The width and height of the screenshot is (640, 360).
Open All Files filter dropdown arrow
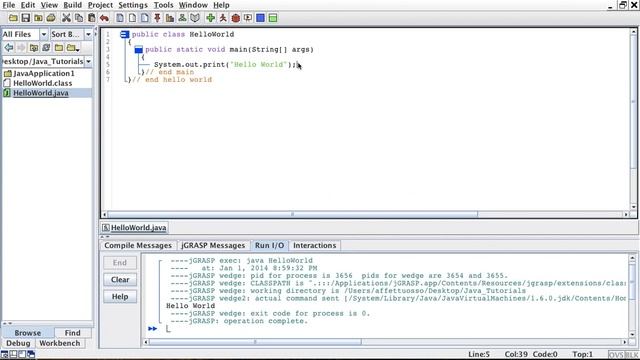(43, 34)
